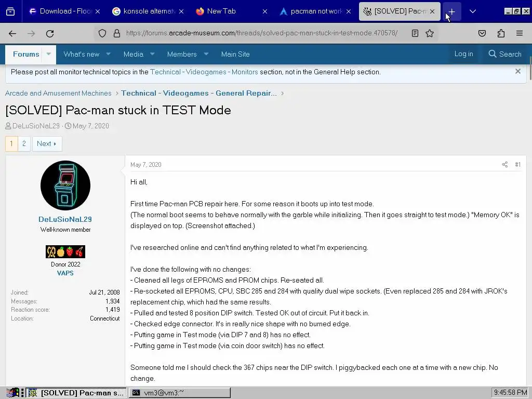
Task: Click thread start date May 7, 2020
Action: pos(90,126)
